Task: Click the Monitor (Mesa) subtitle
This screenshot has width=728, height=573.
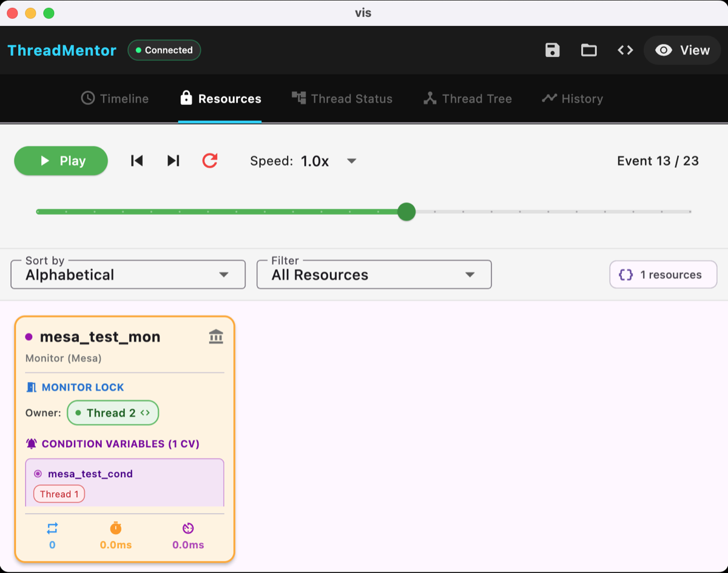Action: [64, 358]
